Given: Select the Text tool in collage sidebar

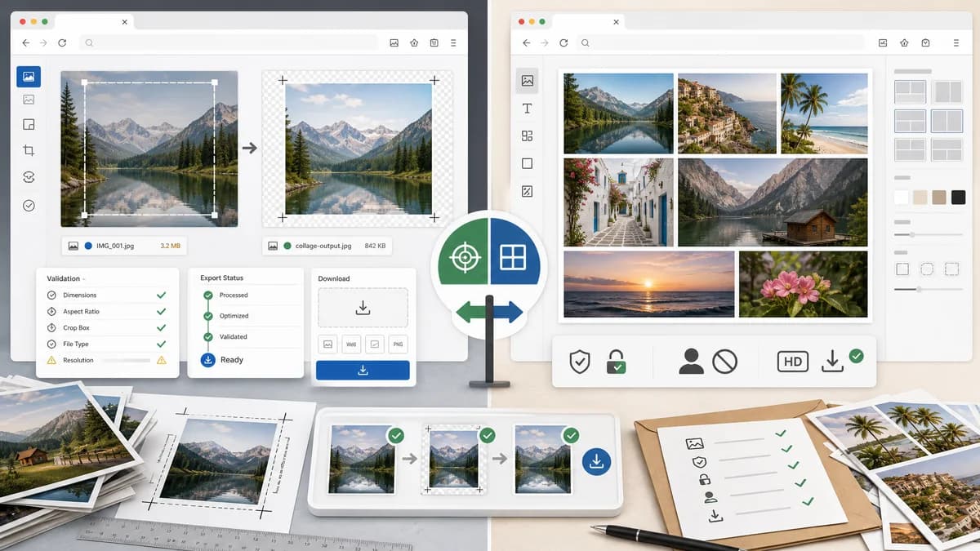Looking at the screenshot, I should pyautogui.click(x=528, y=109).
